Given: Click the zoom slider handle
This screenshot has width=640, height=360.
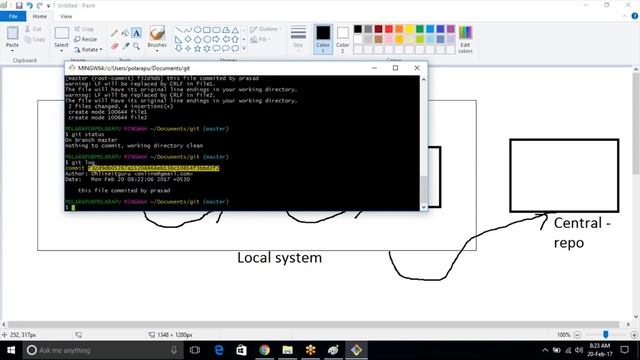Looking at the screenshot, I should pos(606,335).
